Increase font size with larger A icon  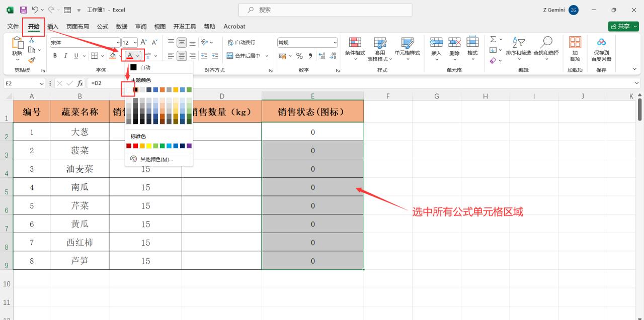click(144, 43)
